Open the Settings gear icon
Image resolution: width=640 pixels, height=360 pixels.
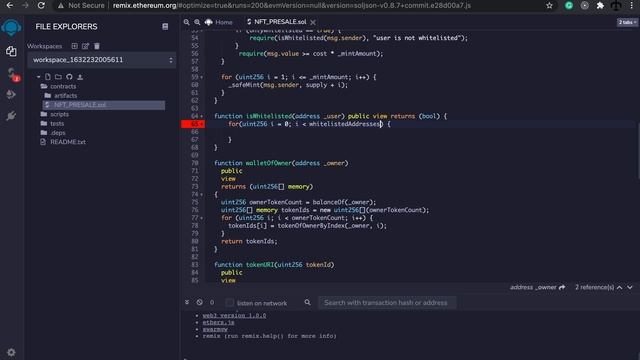(x=11, y=352)
